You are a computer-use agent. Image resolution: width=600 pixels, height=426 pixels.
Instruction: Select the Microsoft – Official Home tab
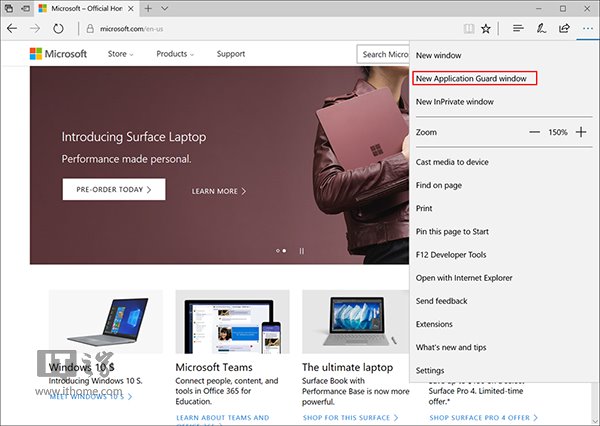pyautogui.click(x=86, y=8)
